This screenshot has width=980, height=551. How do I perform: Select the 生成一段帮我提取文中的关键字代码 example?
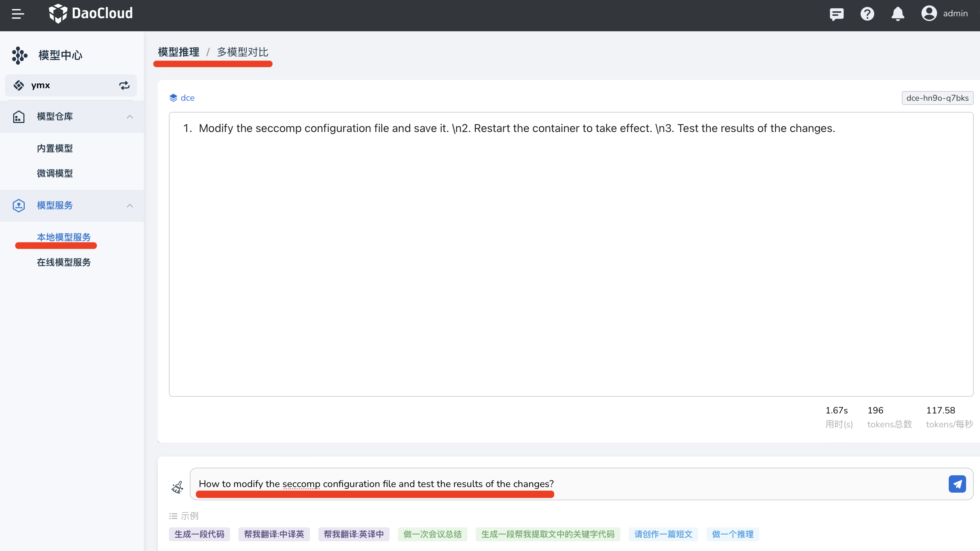click(548, 535)
